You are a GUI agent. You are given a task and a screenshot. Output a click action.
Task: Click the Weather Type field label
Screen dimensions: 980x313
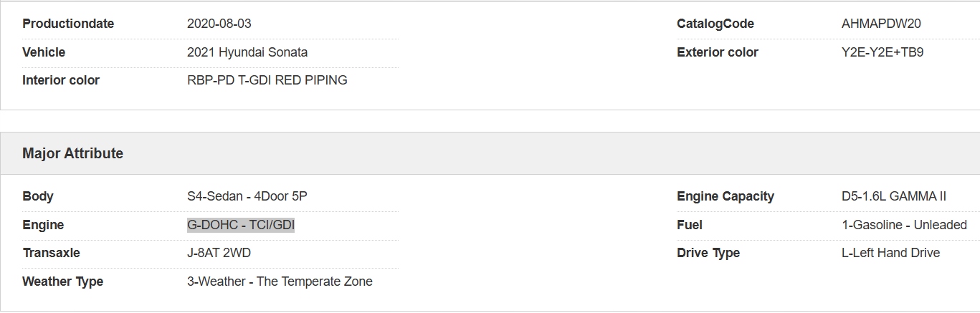62,281
